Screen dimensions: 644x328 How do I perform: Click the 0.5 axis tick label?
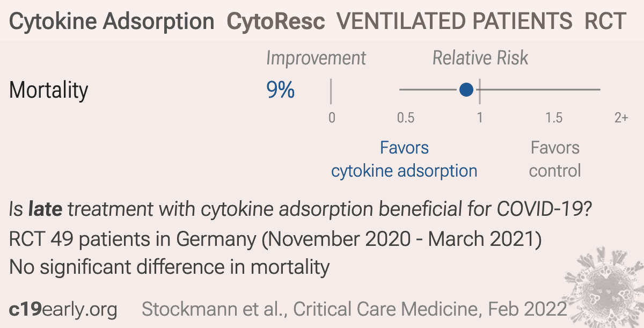tap(406, 118)
